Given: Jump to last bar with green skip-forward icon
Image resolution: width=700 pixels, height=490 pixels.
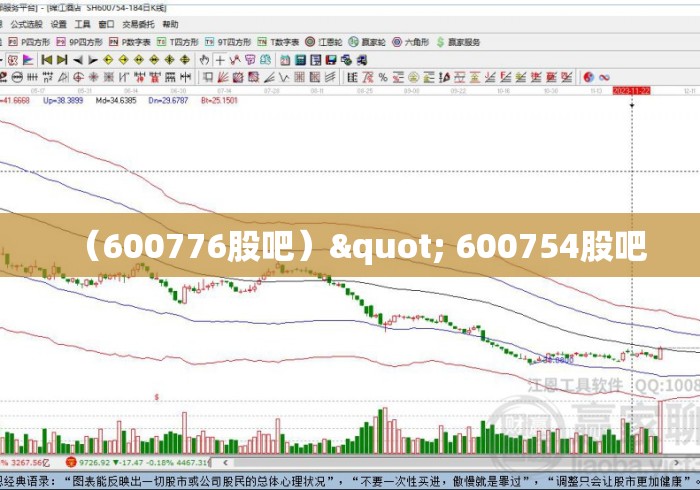Looking at the screenshot, I should point(62,59).
